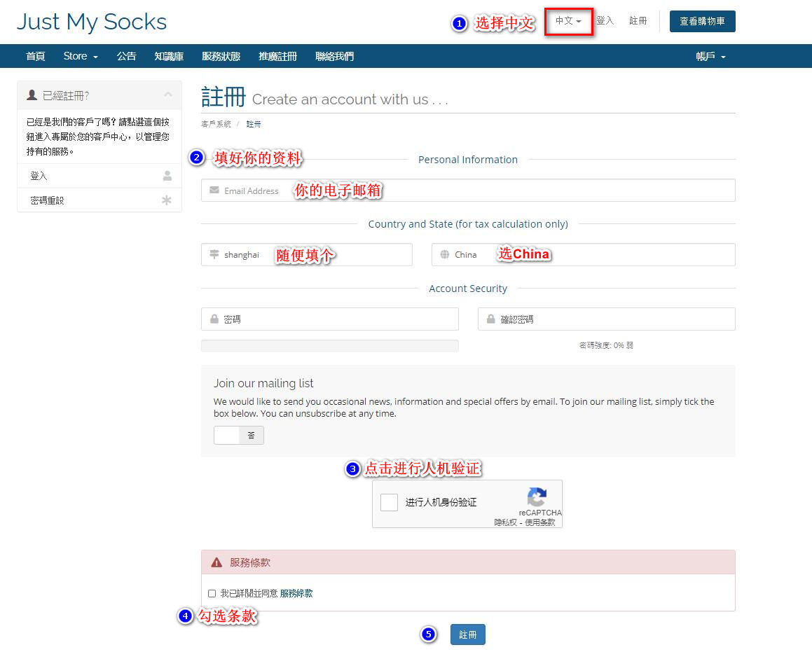Click the Personal Information section heading

point(468,160)
